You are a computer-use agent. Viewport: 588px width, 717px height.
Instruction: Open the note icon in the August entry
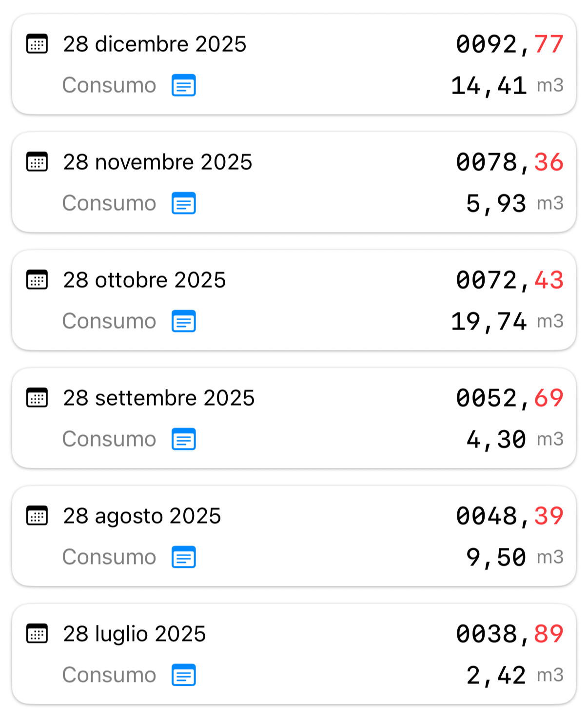tap(183, 557)
